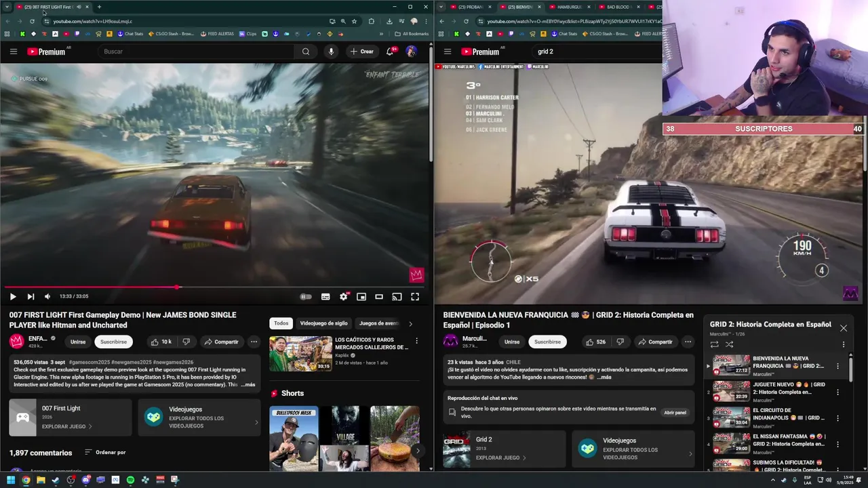This screenshot has width=868, height=488.
Task: Bookmark page with star in left browser
Action: click(x=354, y=21)
